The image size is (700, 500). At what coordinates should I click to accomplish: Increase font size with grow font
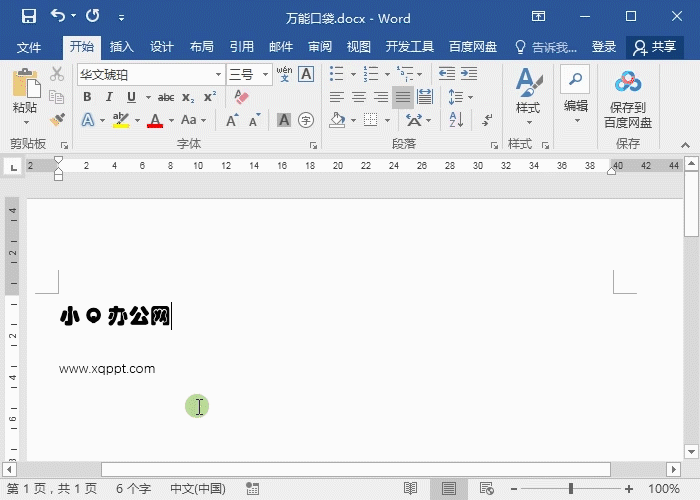(x=232, y=120)
